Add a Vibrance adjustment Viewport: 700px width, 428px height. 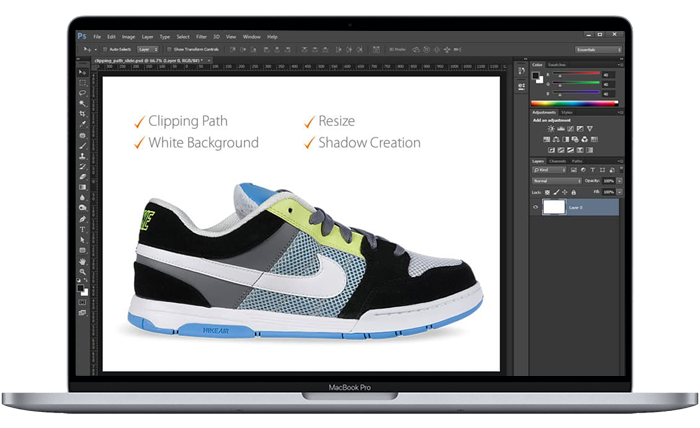pyautogui.click(x=590, y=129)
